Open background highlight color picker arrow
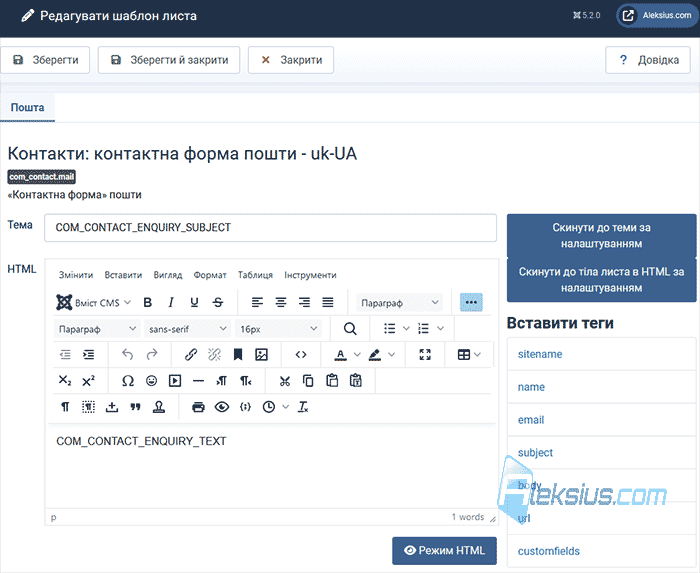The height and width of the screenshot is (573, 700). pos(392,355)
